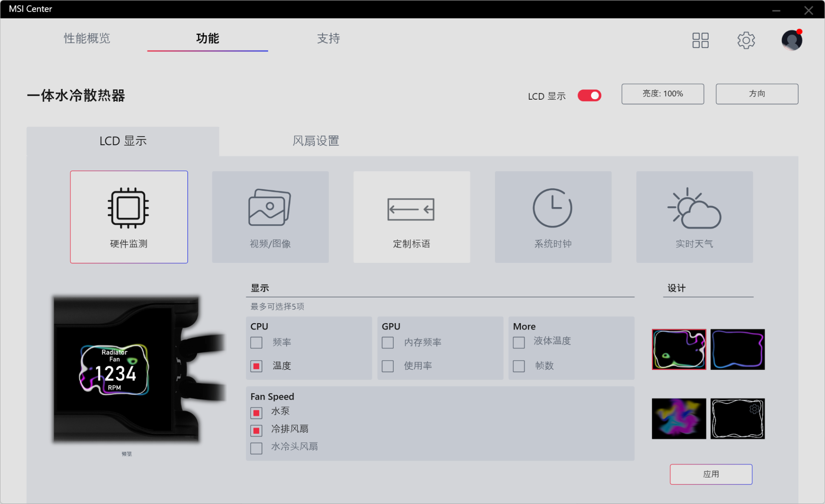Select the blue-purple outline design thumbnail
The width and height of the screenshot is (825, 504).
737,349
